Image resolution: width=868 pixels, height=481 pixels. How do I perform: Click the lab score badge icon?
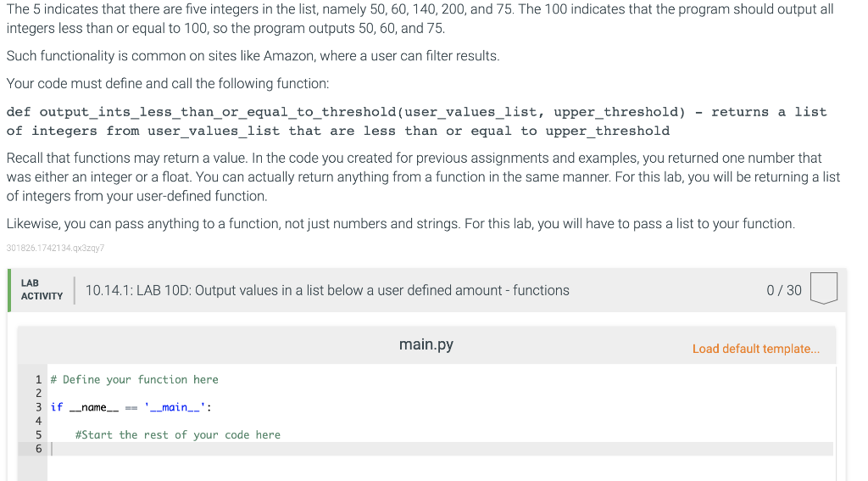[x=824, y=288]
